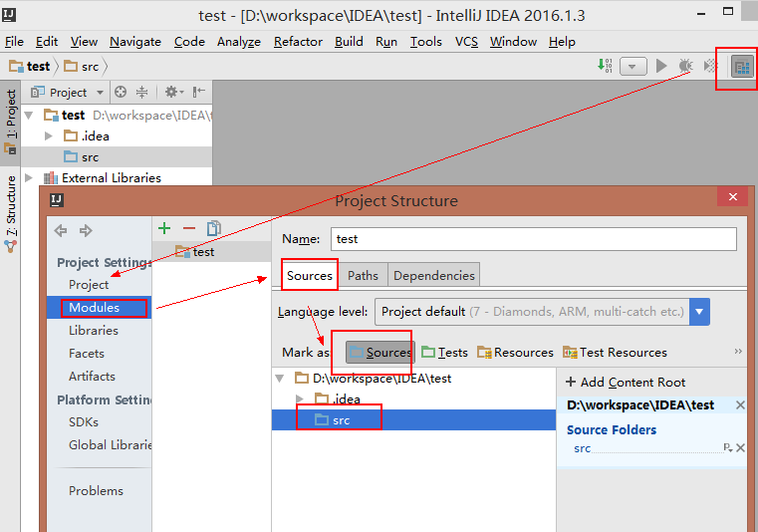Mark folder as Test Resources
The width and height of the screenshot is (758, 532).
[x=615, y=352]
